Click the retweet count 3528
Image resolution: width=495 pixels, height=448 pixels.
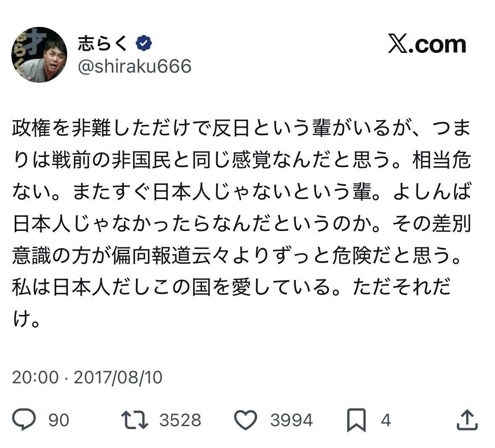(x=180, y=420)
